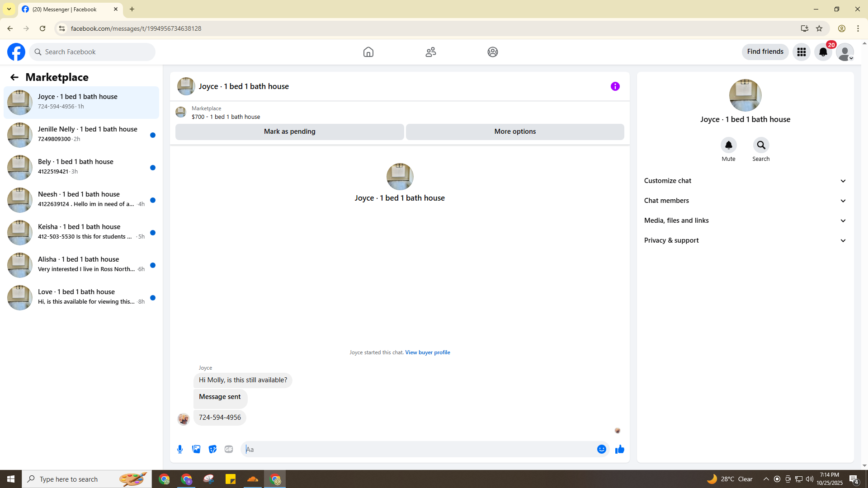This screenshot has width=868, height=488.
Task: Click the voice clip microphone icon
Action: click(x=180, y=449)
